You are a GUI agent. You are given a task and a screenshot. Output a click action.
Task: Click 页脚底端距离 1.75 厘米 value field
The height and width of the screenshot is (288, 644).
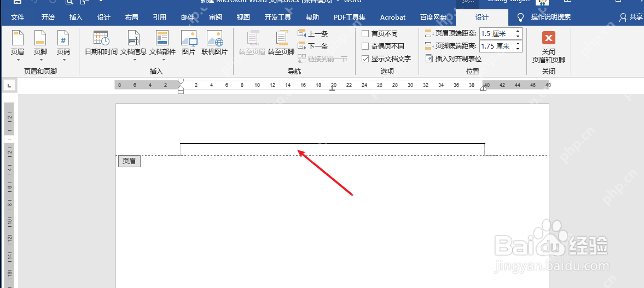click(x=497, y=46)
